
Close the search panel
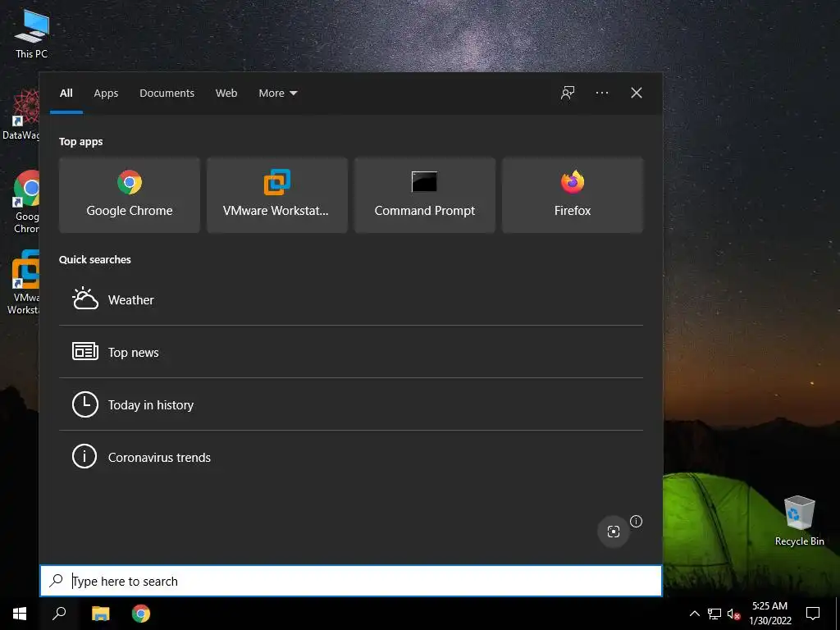point(637,93)
